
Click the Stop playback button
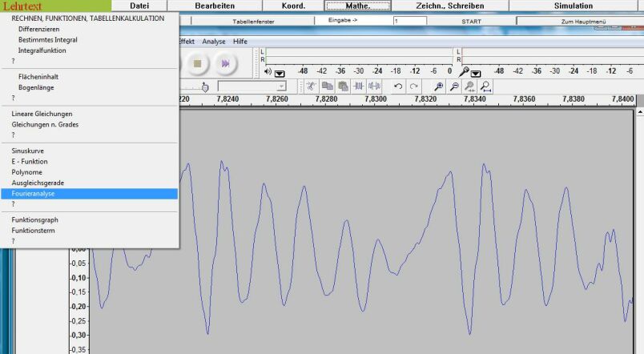199,62
